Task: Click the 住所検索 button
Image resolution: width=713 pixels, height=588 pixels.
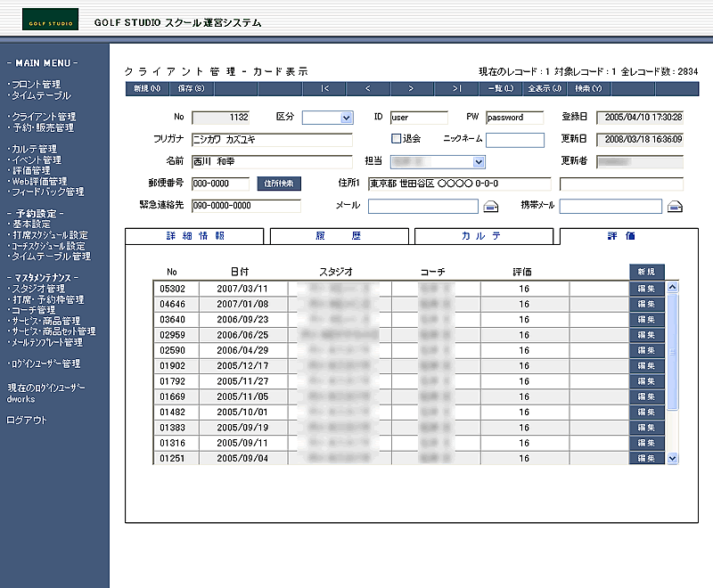Action: point(279,184)
